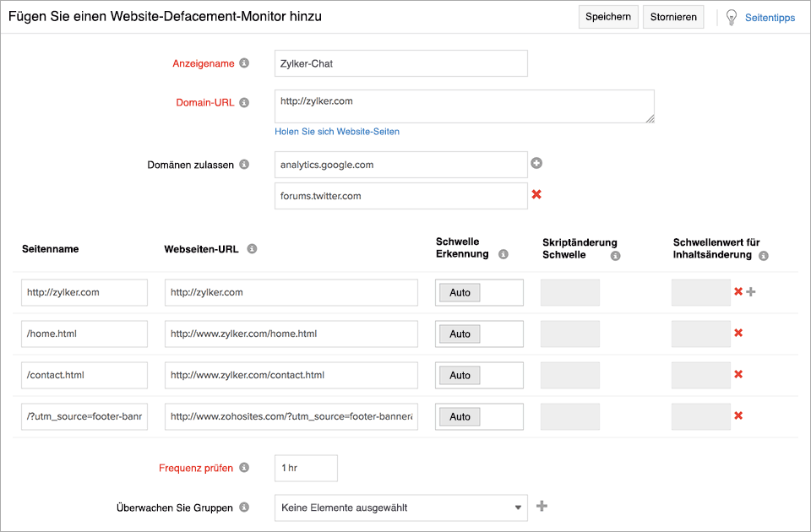The height and width of the screenshot is (532, 811).
Task: Click the Speichern button
Action: (x=607, y=17)
